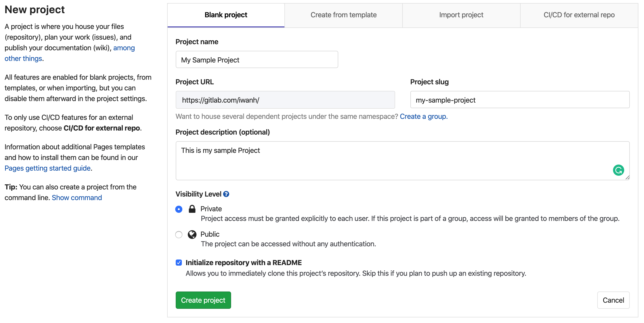Toggle Initialize repository with a README checkbox

click(x=179, y=263)
